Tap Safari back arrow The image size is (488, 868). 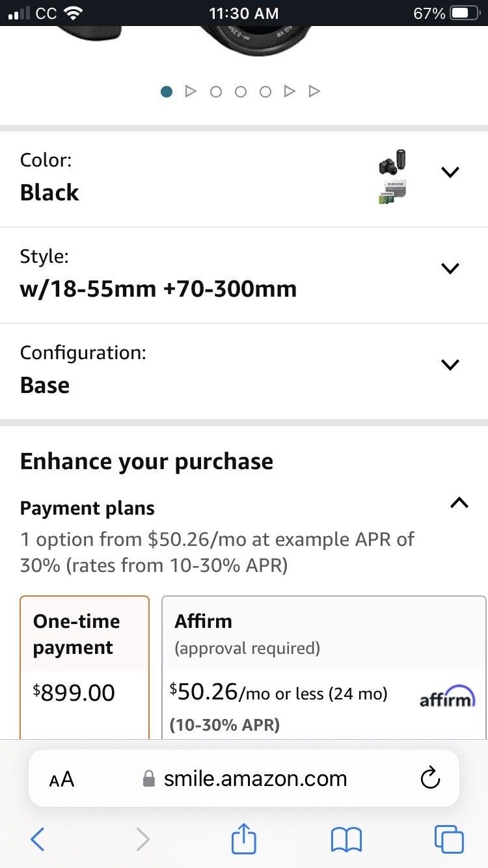[38, 839]
